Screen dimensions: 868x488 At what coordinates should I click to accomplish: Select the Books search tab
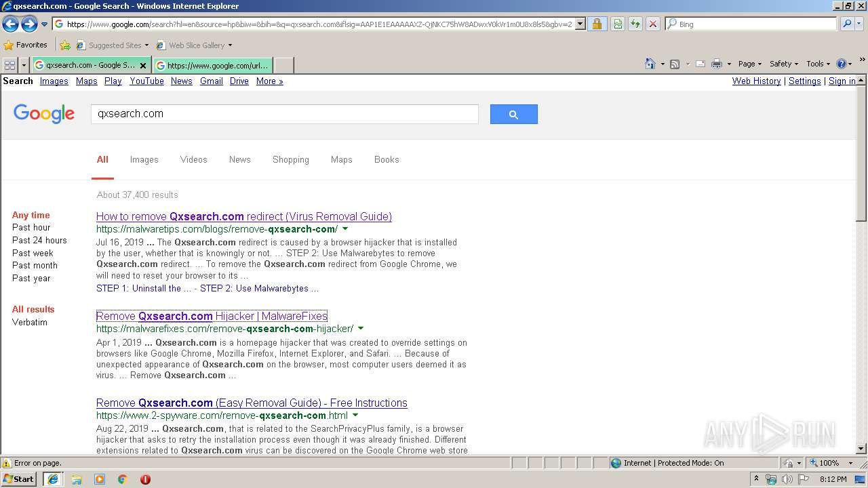tap(387, 160)
